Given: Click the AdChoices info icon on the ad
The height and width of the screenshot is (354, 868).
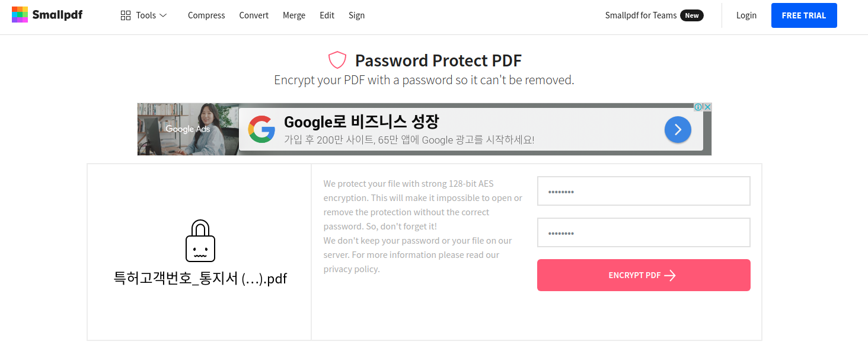Looking at the screenshot, I should (698, 107).
